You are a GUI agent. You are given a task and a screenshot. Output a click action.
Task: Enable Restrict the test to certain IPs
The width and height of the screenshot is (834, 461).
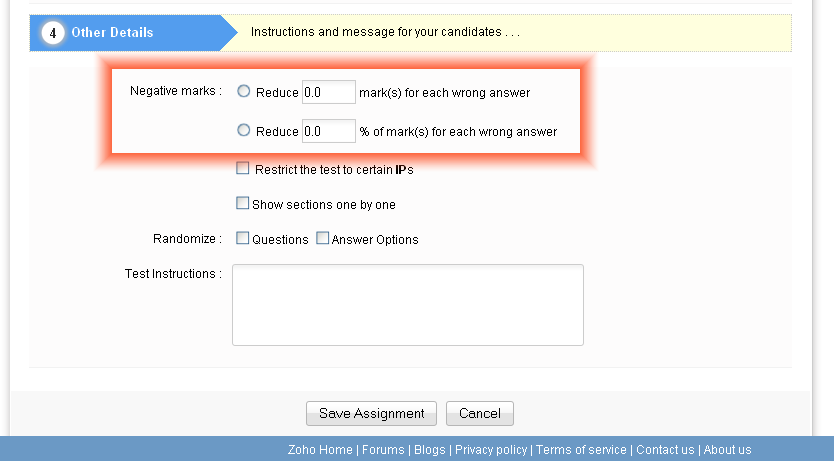[243, 169]
